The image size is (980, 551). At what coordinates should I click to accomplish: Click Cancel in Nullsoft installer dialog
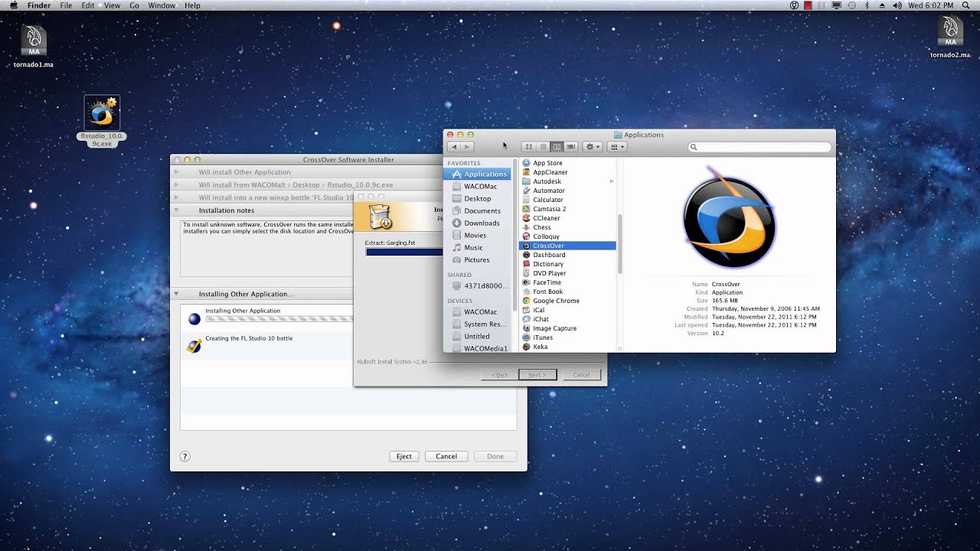[x=581, y=375]
